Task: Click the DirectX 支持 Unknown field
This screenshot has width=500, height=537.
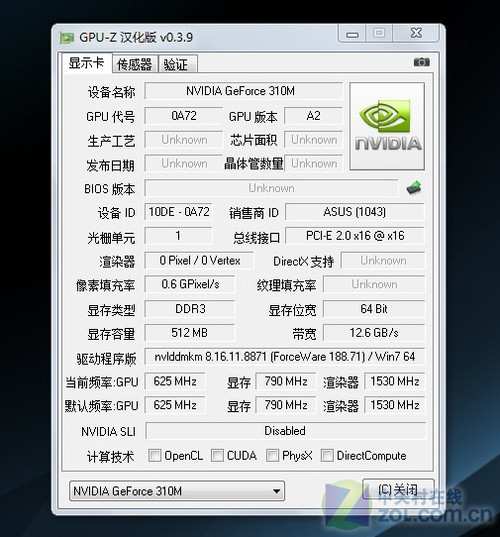Action: 383,261
